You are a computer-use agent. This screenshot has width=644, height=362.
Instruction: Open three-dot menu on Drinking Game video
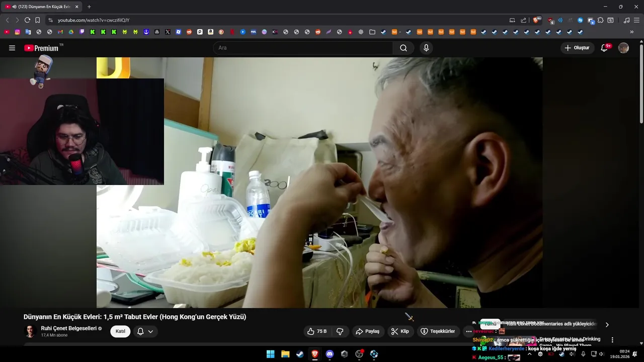click(x=612, y=340)
